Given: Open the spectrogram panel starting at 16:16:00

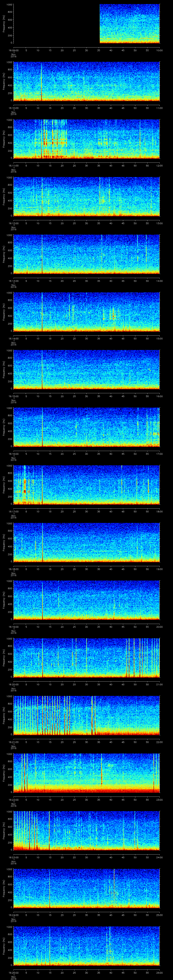Looking at the screenshot, I should (x=87, y=427).
